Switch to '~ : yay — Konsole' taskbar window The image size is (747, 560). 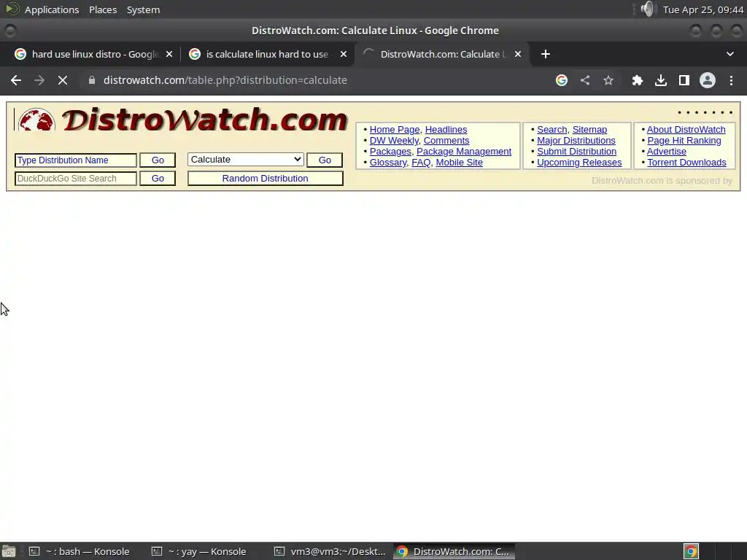pos(198,551)
